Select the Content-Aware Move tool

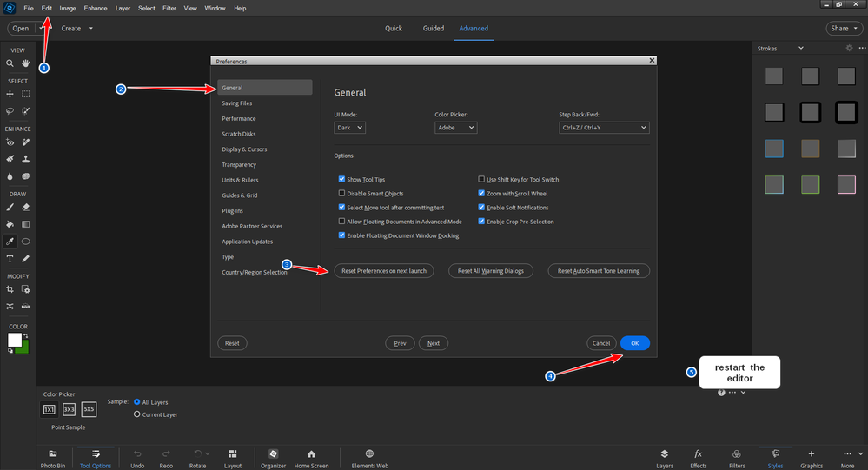tap(10, 306)
